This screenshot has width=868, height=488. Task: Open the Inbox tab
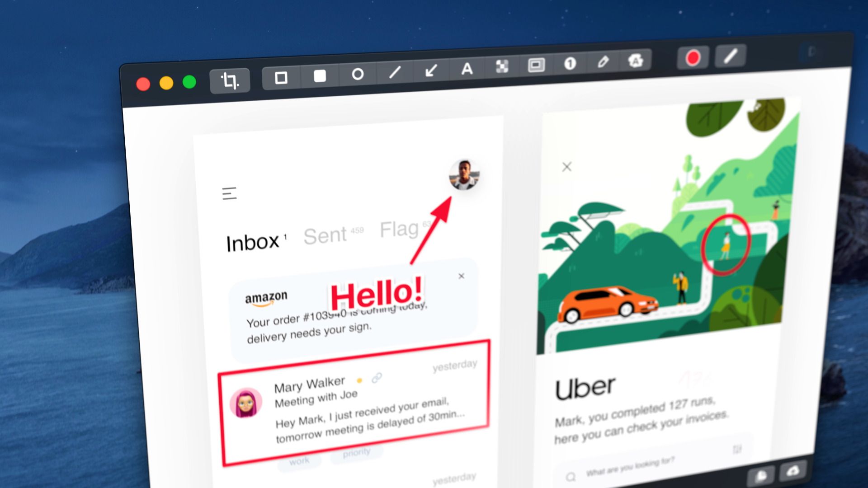point(252,243)
